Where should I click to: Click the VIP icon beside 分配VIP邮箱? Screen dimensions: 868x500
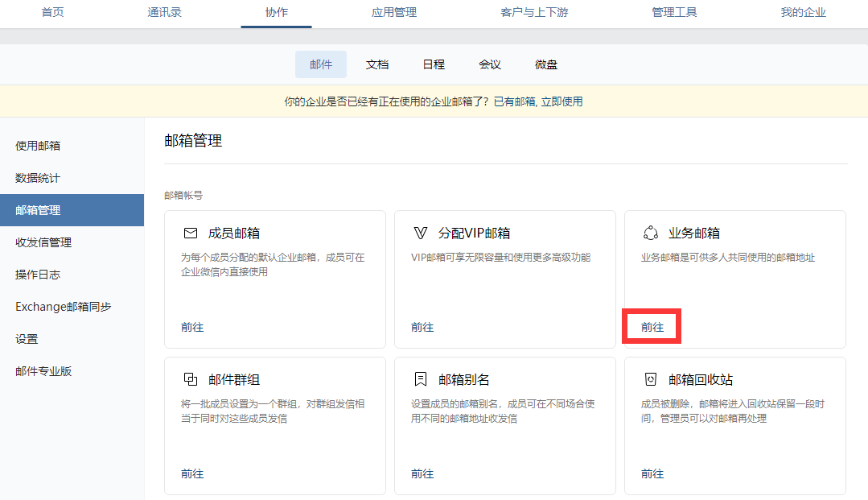pos(421,233)
